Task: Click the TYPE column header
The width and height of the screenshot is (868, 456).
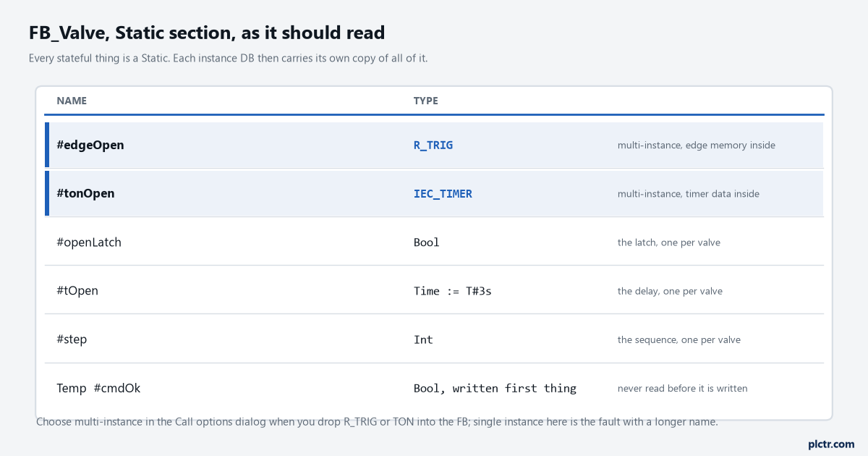Action: click(x=426, y=101)
